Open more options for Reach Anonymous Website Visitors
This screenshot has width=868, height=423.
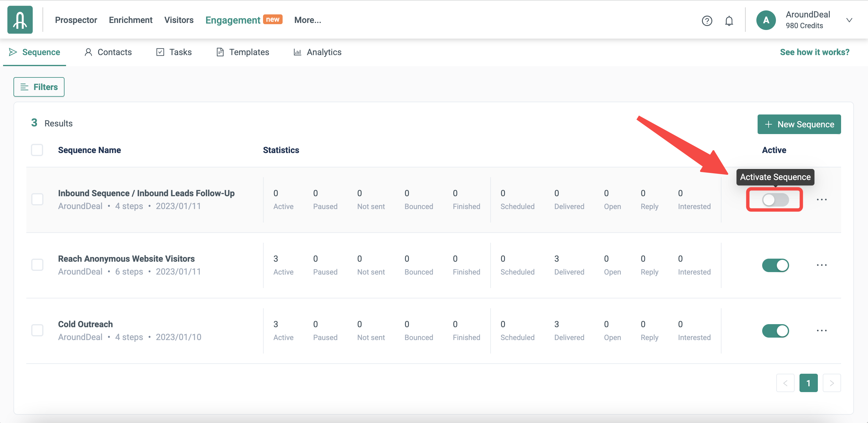coord(822,265)
